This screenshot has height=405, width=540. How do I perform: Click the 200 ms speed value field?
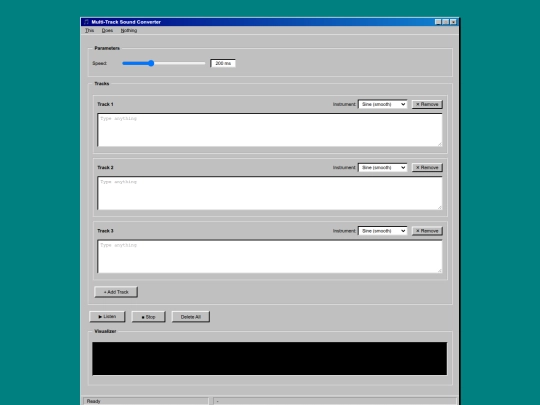[x=223, y=63]
